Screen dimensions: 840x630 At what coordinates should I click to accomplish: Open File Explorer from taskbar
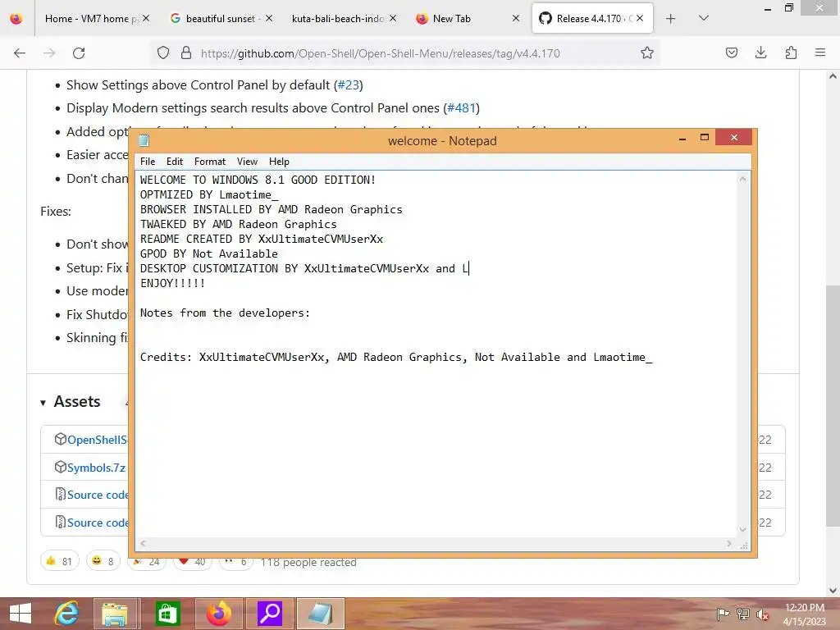point(115,614)
